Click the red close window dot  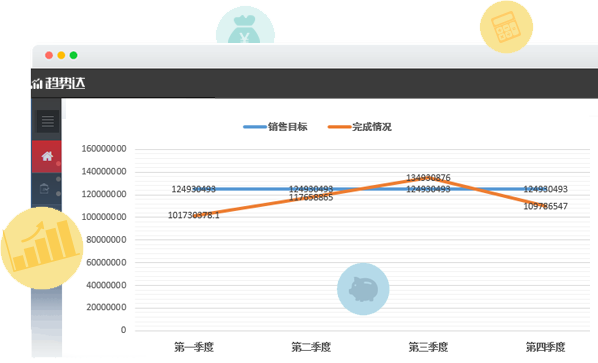tap(49, 55)
